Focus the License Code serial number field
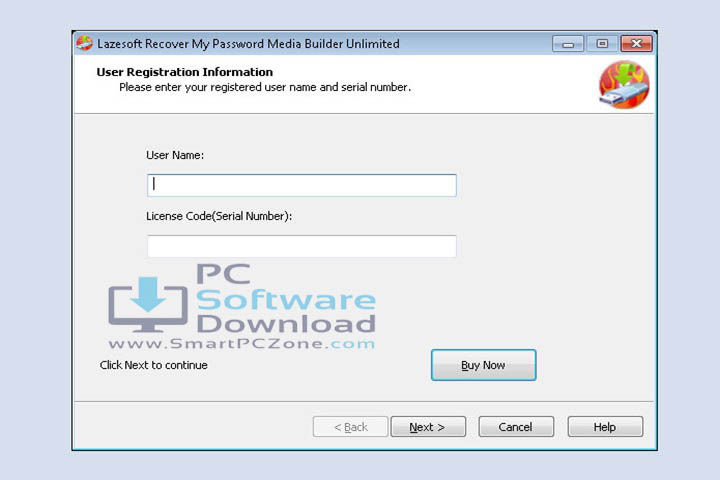Viewport: 720px width, 480px height. (x=302, y=246)
